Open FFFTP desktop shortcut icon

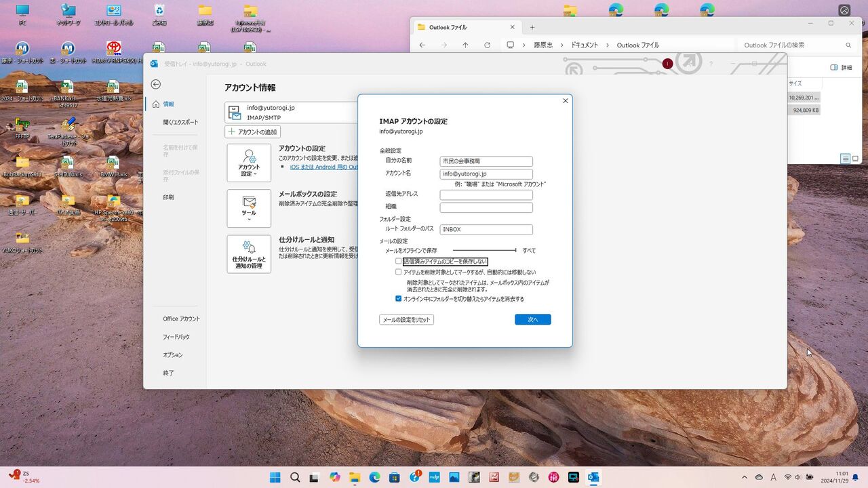pos(22,126)
